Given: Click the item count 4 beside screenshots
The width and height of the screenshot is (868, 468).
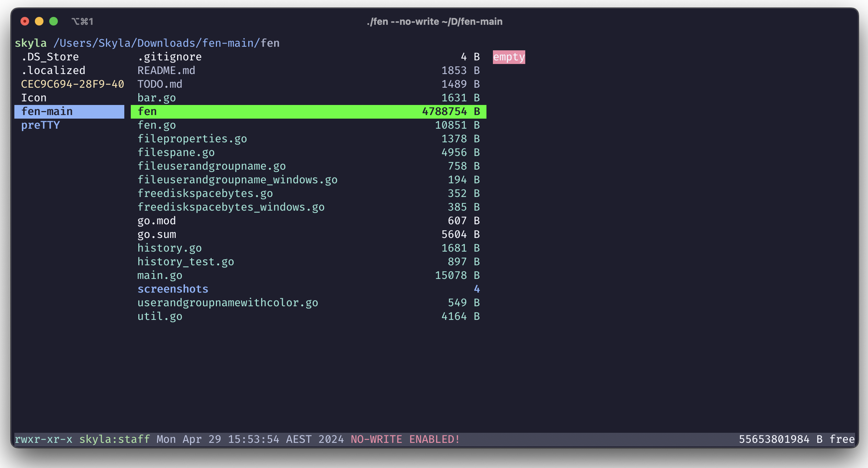Looking at the screenshot, I should click(477, 289).
